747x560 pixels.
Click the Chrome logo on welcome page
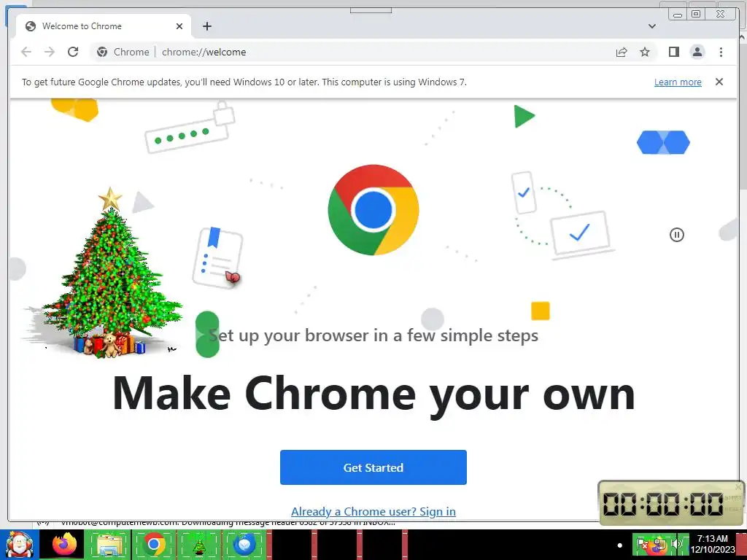(x=373, y=210)
